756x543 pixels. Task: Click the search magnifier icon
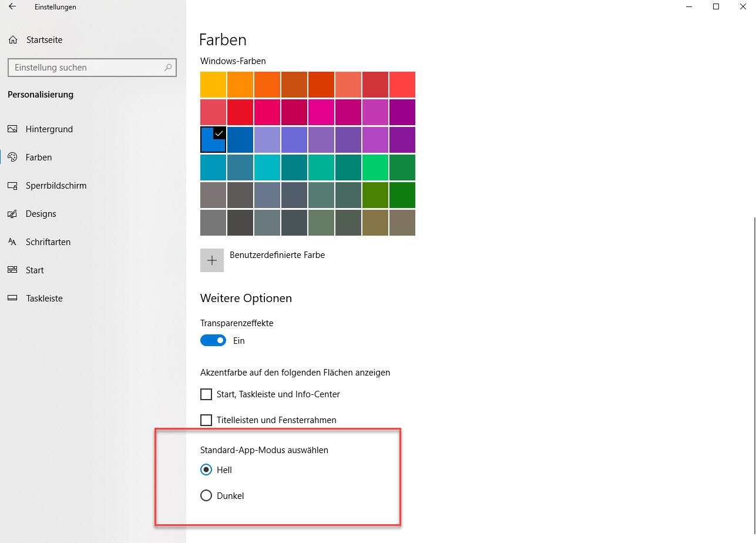tap(168, 68)
